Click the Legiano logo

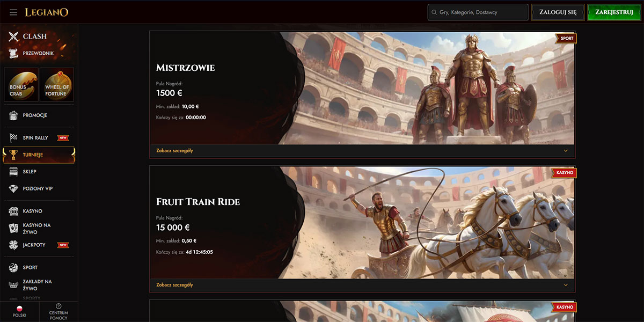click(47, 12)
